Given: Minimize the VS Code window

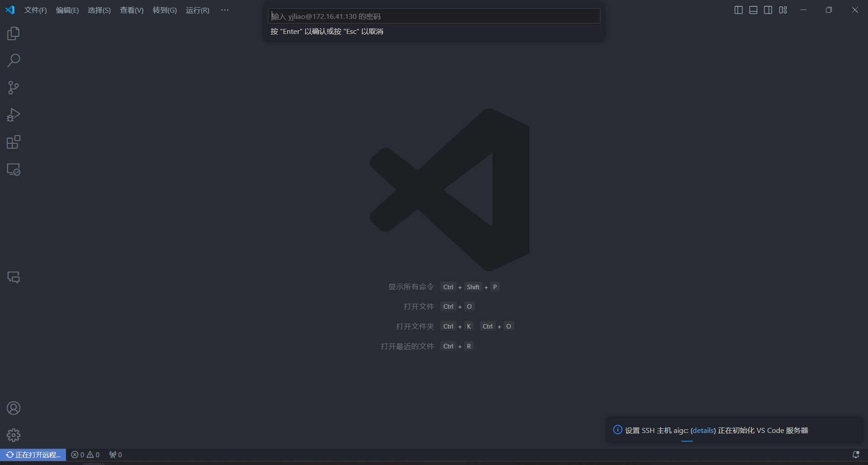Looking at the screenshot, I should 804,10.
